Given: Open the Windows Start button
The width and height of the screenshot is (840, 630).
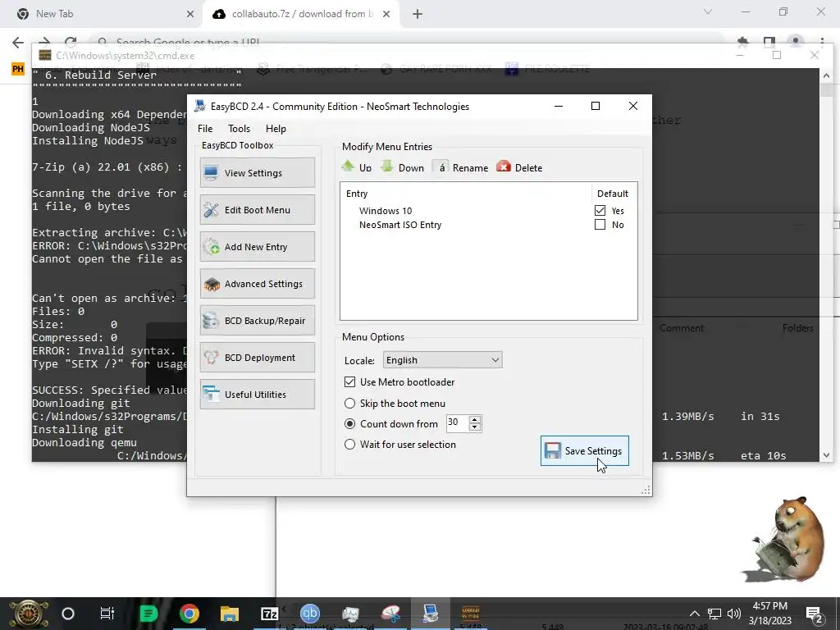Looking at the screenshot, I should [29, 614].
